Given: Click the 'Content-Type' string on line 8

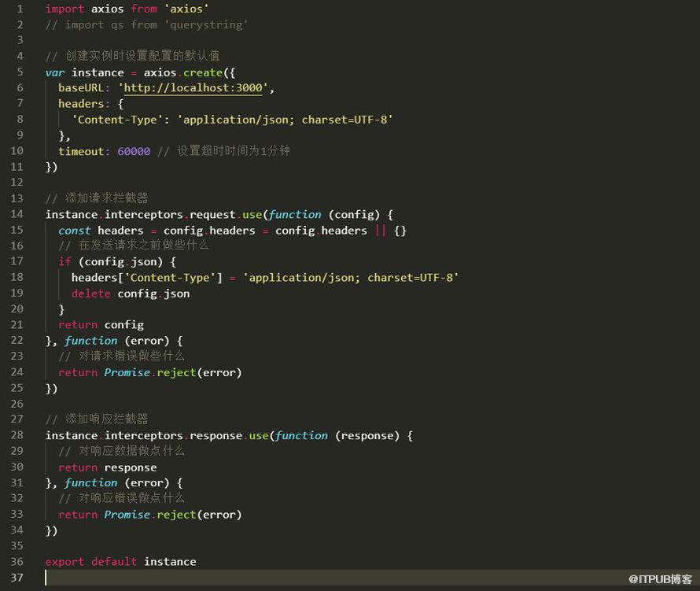Looking at the screenshot, I should point(117,120).
